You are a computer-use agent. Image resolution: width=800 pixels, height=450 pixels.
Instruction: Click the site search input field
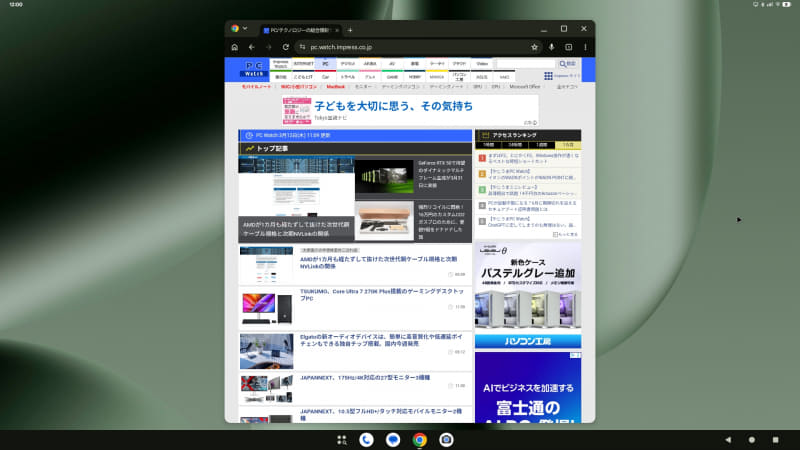(524, 64)
